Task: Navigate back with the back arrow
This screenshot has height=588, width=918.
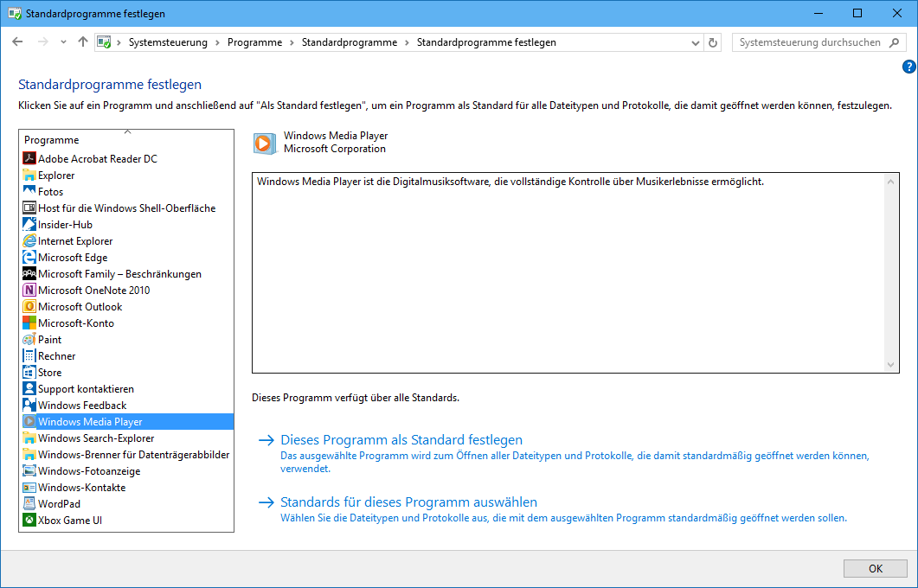Action: click(17, 42)
